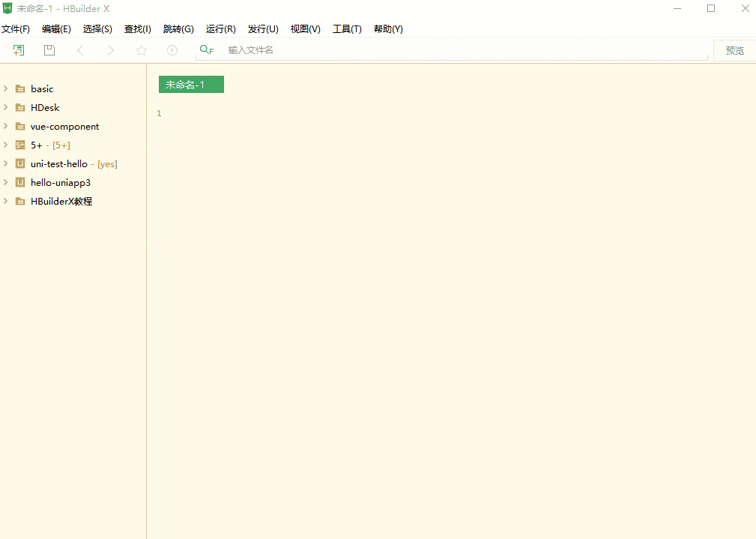
Task: Open the 编辑(E) menu
Action: tap(56, 29)
